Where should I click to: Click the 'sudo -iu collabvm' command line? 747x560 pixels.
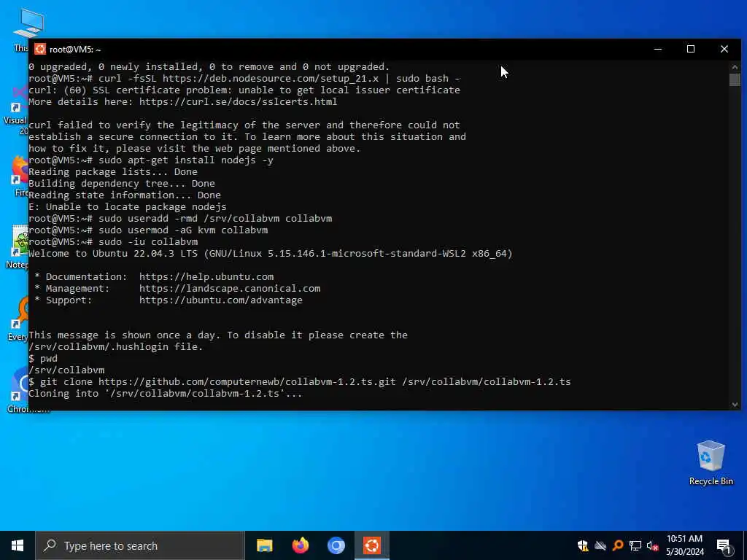[x=113, y=242]
